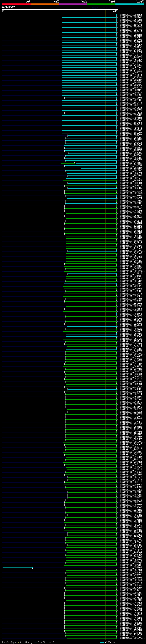Open hit UniRef100_Q9M619
The image size is (146, 644).
click(131, 93)
